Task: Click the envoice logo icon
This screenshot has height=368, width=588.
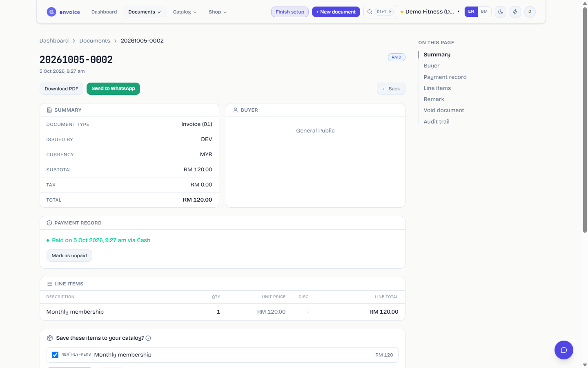Action: 51,12
